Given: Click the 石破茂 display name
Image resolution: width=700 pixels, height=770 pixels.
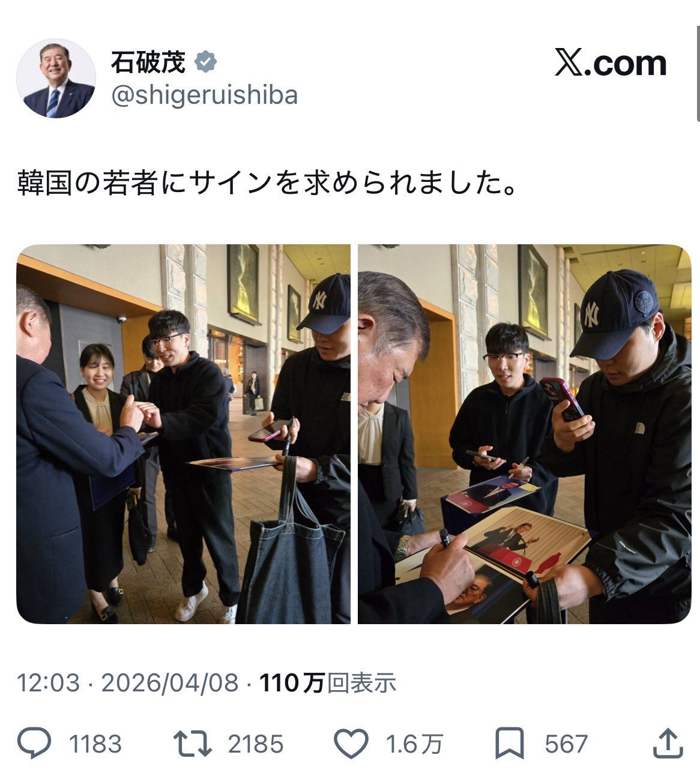Looking at the screenshot, I should pyautogui.click(x=148, y=62).
